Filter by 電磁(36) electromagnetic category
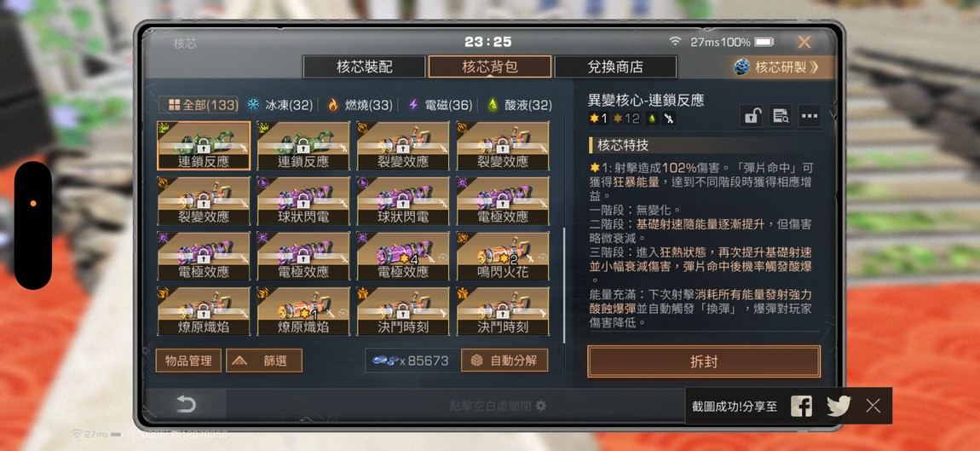Image resolution: width=980 pixels, height=451 pixels. click(x=440, y=105)
